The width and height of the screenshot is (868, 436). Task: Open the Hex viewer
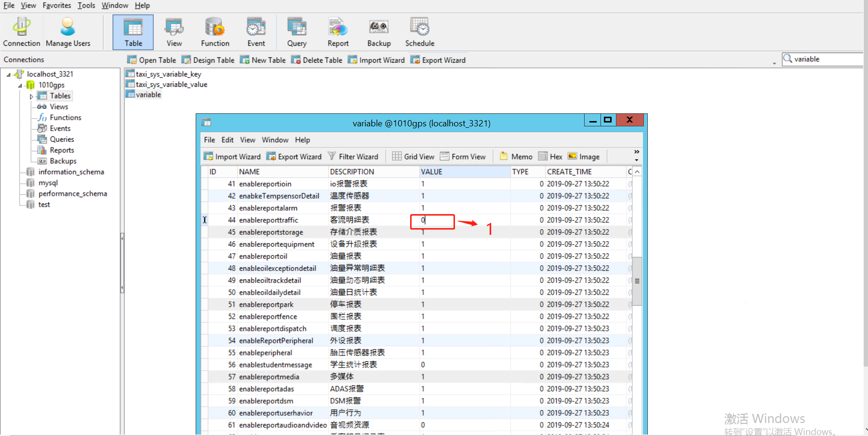(550, 156)
